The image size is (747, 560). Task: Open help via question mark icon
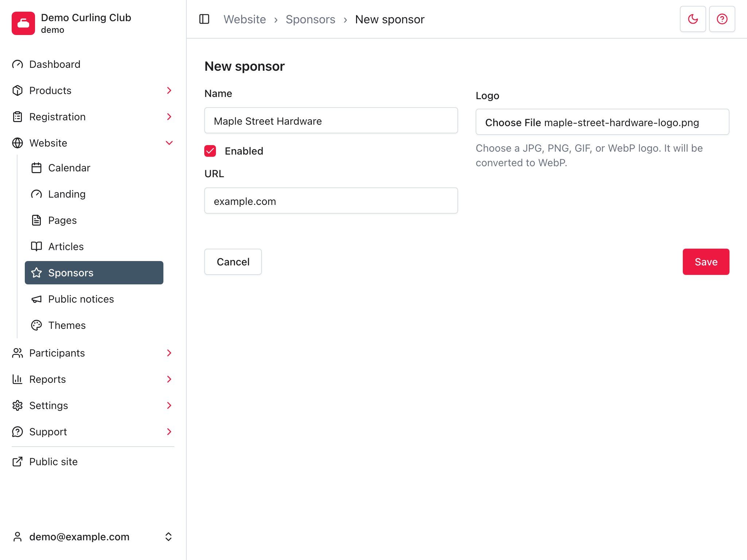click(722, 19)
